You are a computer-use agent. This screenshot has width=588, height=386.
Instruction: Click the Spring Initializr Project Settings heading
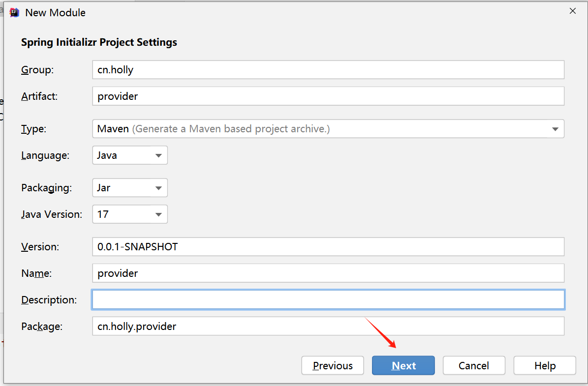pos(99,42)
